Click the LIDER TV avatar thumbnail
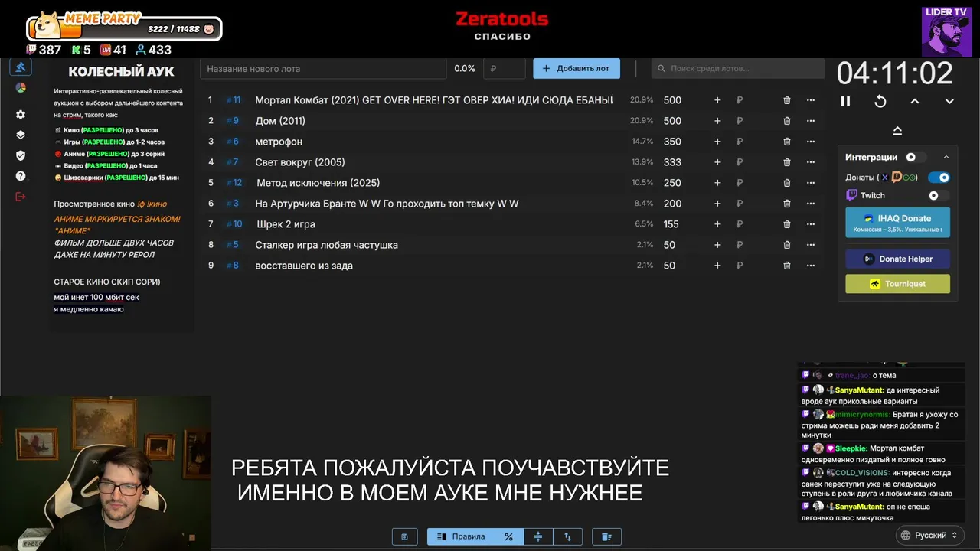 [946, 32]
